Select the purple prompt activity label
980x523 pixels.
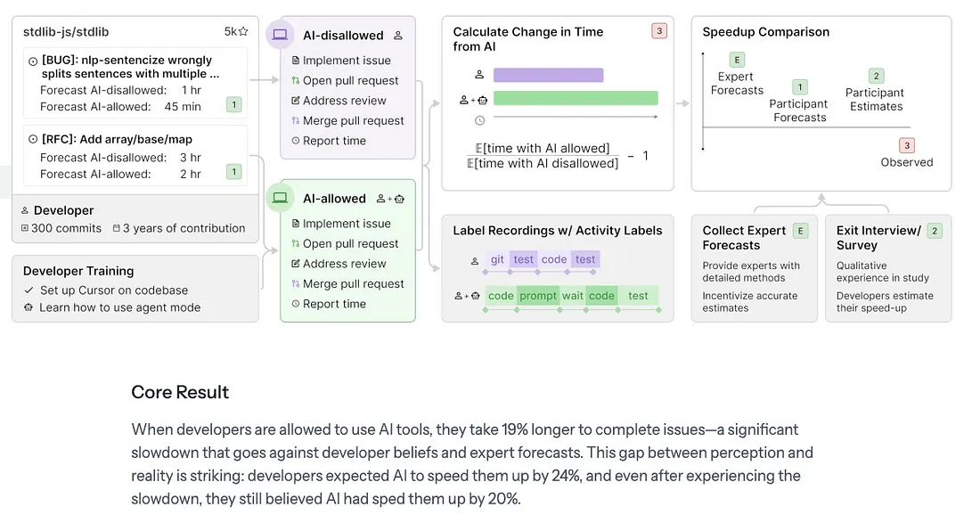click(538, 296)
